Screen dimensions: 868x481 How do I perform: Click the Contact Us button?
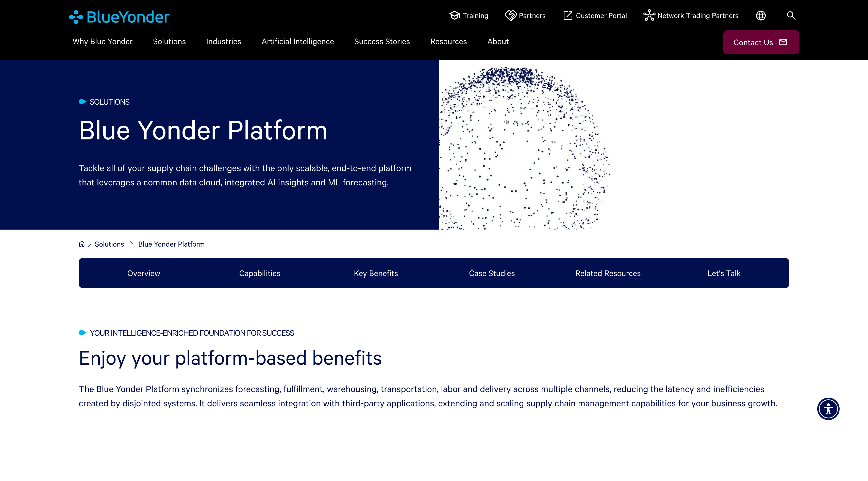point(761,42)
